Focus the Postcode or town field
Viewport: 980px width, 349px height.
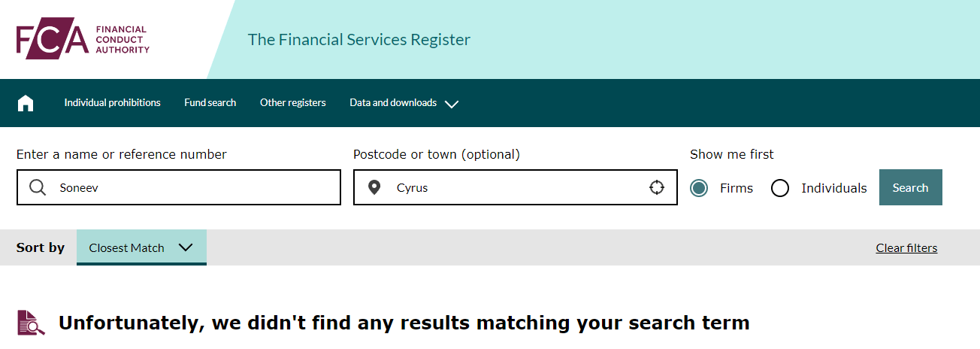(x=516, y=187)
